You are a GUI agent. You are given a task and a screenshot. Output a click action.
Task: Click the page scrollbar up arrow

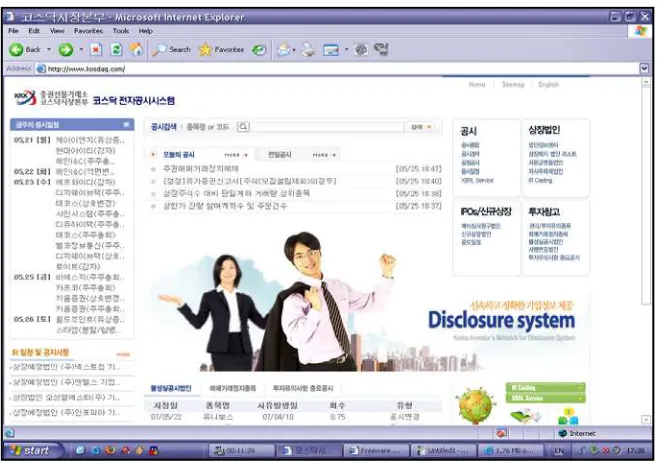[x=646, y=82]
